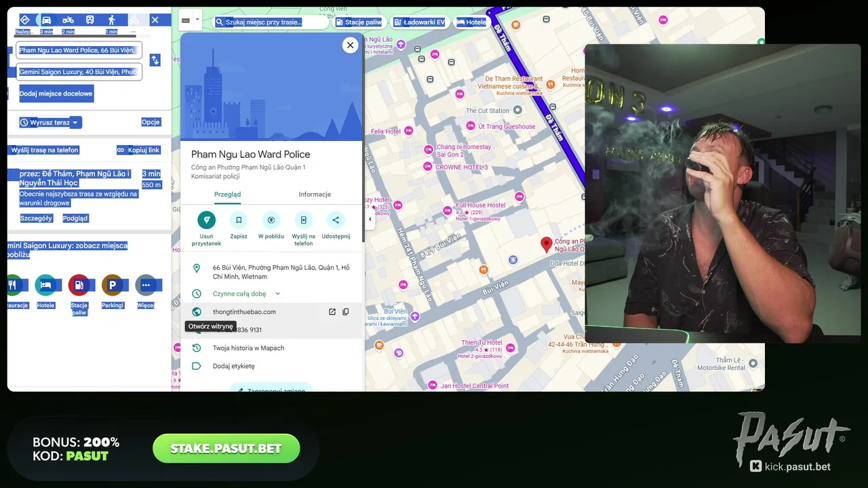Click Jan Hostel Central Point marker
Screen dimensions: 868x488
coord(432,386)
